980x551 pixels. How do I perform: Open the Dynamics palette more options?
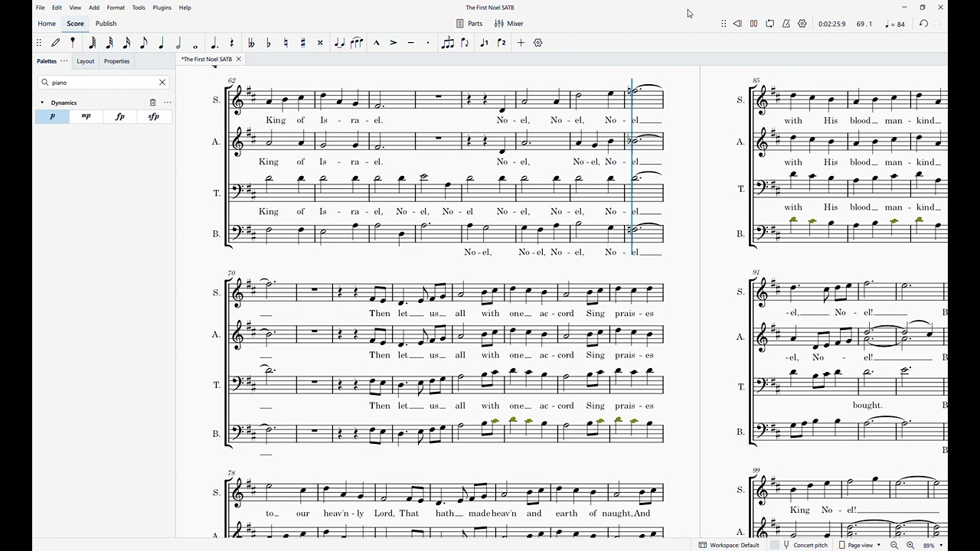point(168,103)
